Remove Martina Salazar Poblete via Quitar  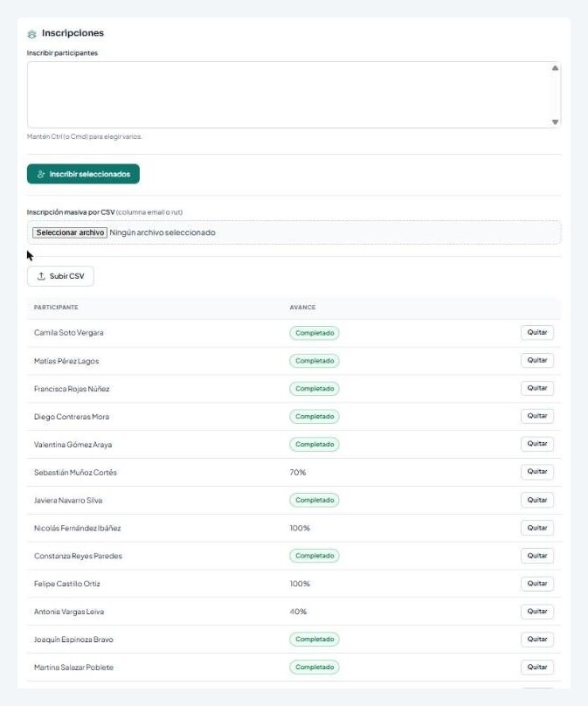[537, 668]
